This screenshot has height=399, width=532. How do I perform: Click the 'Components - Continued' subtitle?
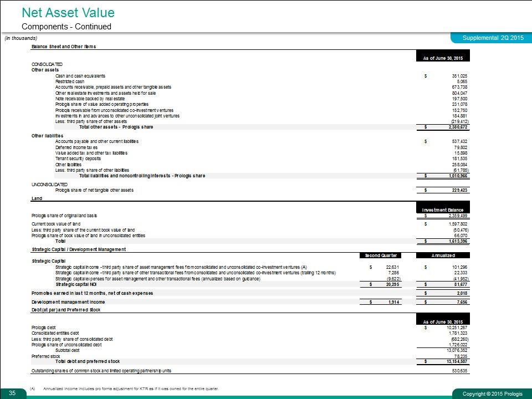coord(66,27)
